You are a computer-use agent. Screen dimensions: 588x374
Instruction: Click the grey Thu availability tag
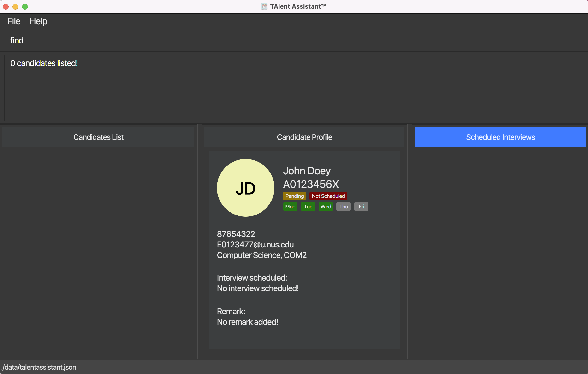(x=343, y=207)
